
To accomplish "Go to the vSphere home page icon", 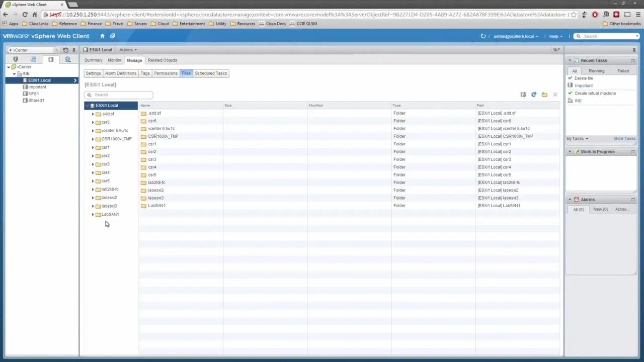I will (x=102, y=36).
